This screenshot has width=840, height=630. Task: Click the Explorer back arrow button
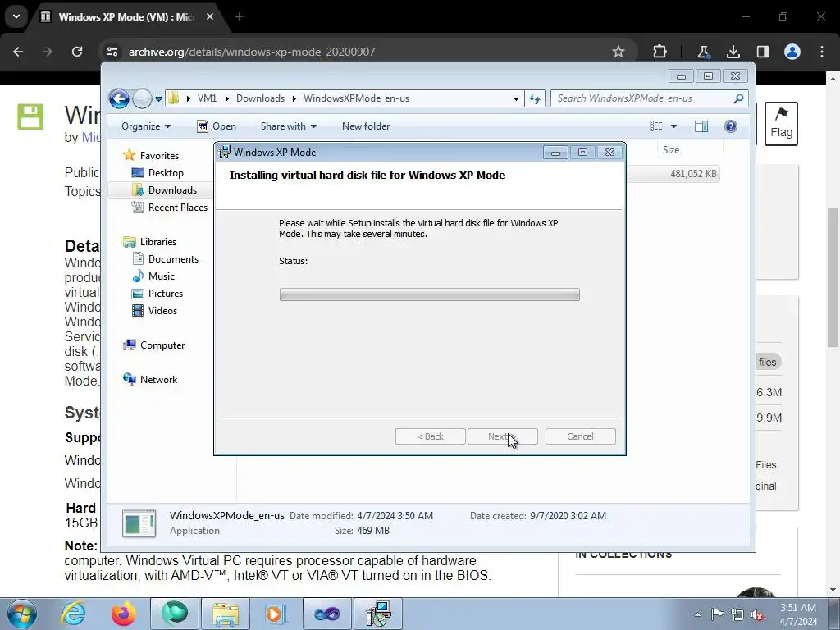[x=119, y=98]
